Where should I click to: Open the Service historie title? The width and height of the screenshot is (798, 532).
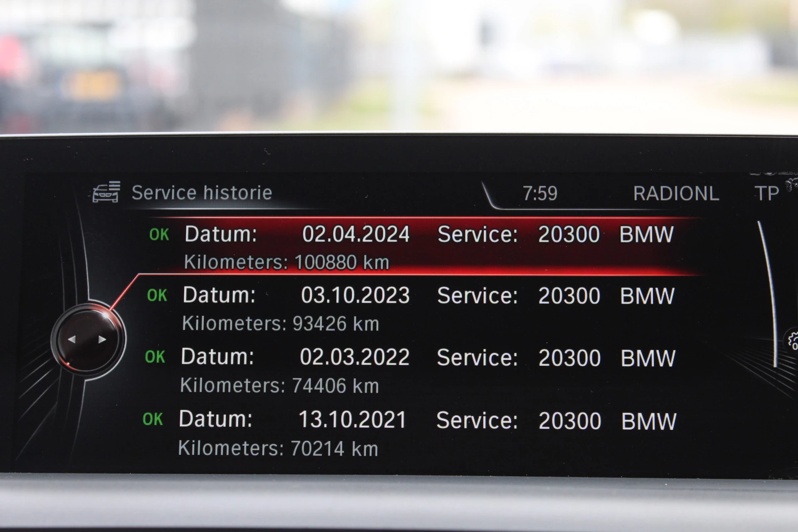pos(202,193)
